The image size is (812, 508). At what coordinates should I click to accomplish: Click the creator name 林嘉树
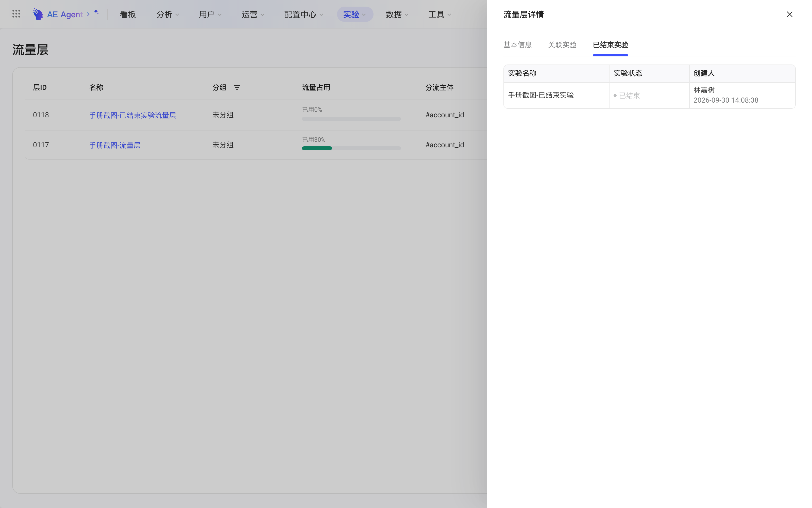coord(704,90)
